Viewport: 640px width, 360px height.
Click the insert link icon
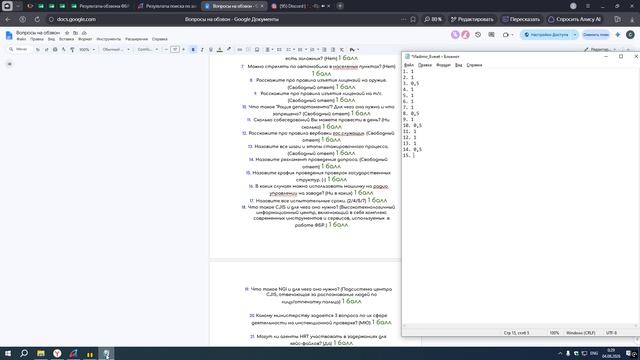point(240,50)
